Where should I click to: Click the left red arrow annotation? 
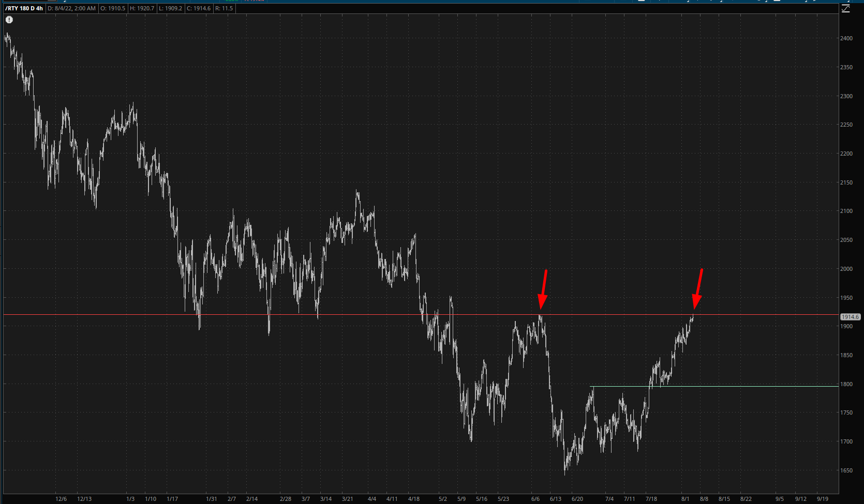543,288
